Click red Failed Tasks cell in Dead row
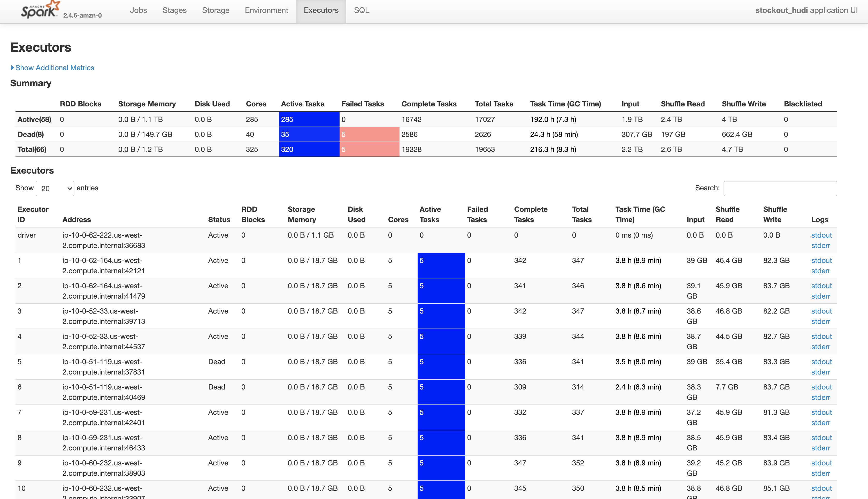This screenshot has width=868, height=499. coord(369,134)
